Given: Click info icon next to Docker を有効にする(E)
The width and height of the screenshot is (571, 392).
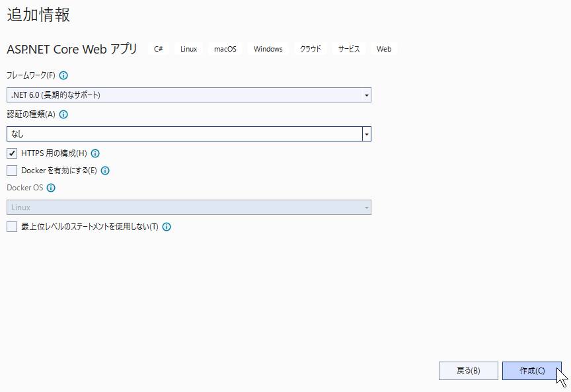Looking at the screenshot, I should [105, 171].
